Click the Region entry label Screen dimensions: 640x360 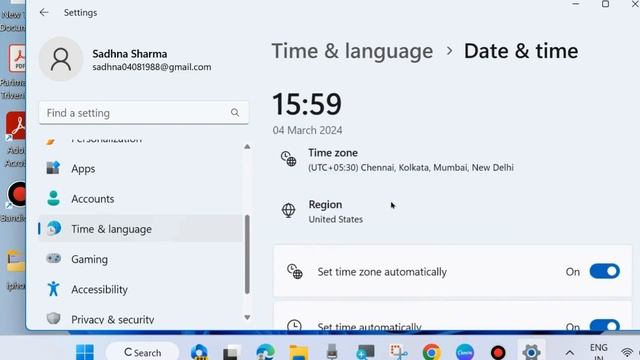[x=325, y=204]
